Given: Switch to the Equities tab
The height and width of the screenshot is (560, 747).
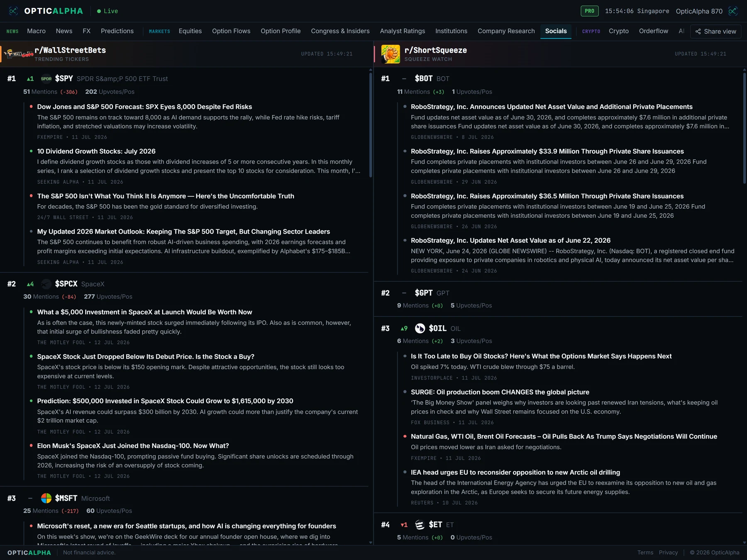Looking at the screenshot, I should [x=190, y=31].
